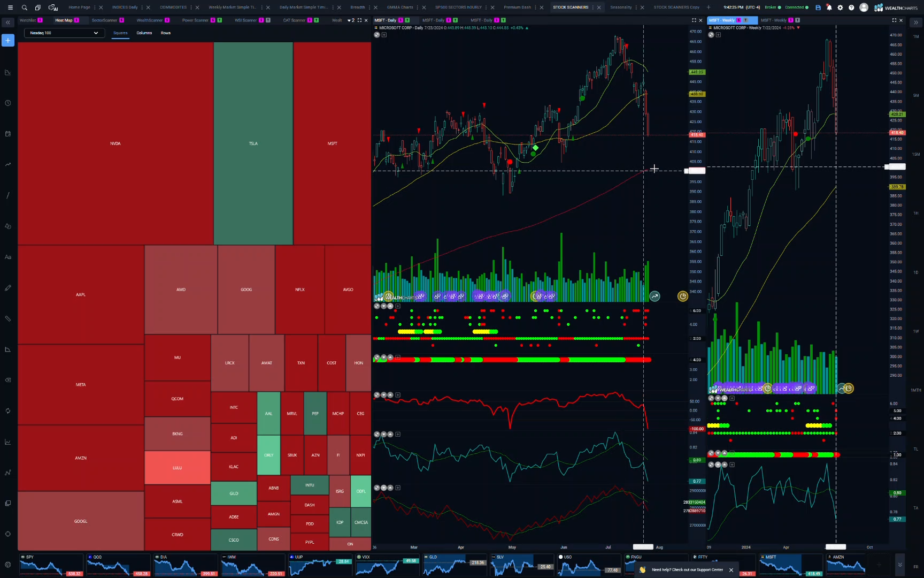
Task: Click the LULU heat map tile
Action: (x=178, y=468)
